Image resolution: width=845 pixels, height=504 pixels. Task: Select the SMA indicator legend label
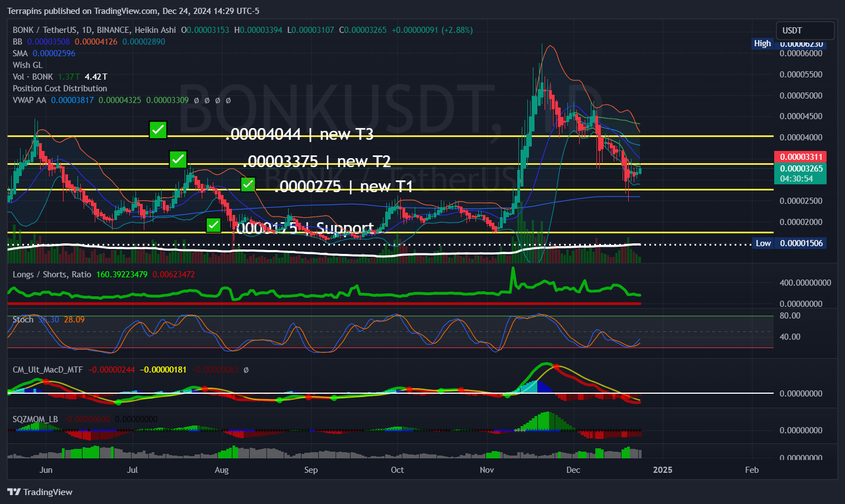click(20, 53)
